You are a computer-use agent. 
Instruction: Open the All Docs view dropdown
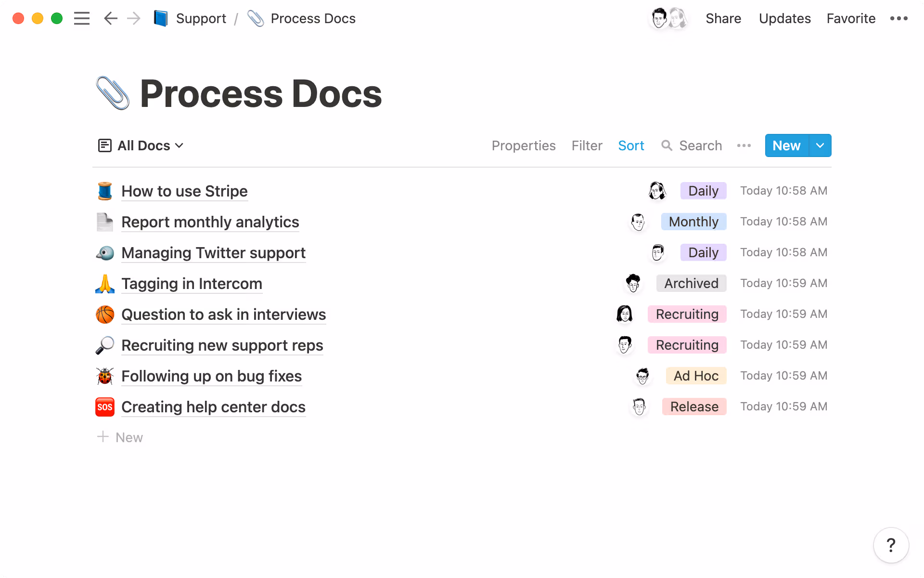[141, 145]
